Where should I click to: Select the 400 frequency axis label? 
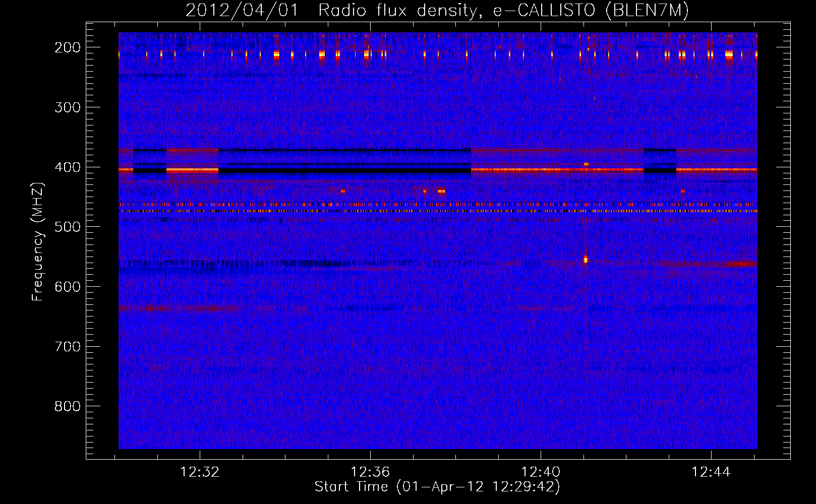68,167
